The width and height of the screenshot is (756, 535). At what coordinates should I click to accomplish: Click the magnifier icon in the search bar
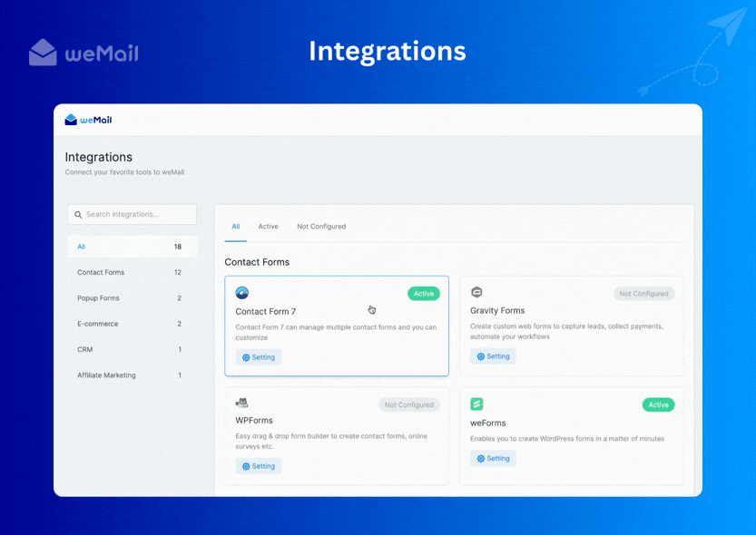tap(77, 214)
